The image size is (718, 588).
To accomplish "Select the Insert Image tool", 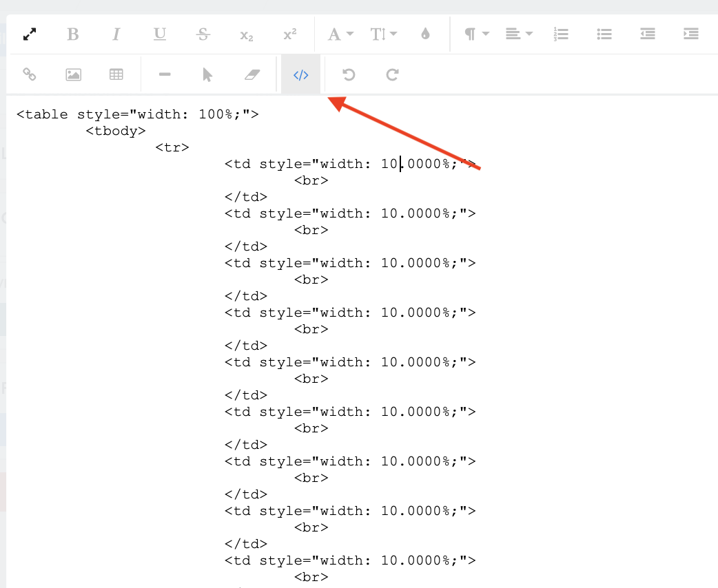I will click(x=73, y=74).
